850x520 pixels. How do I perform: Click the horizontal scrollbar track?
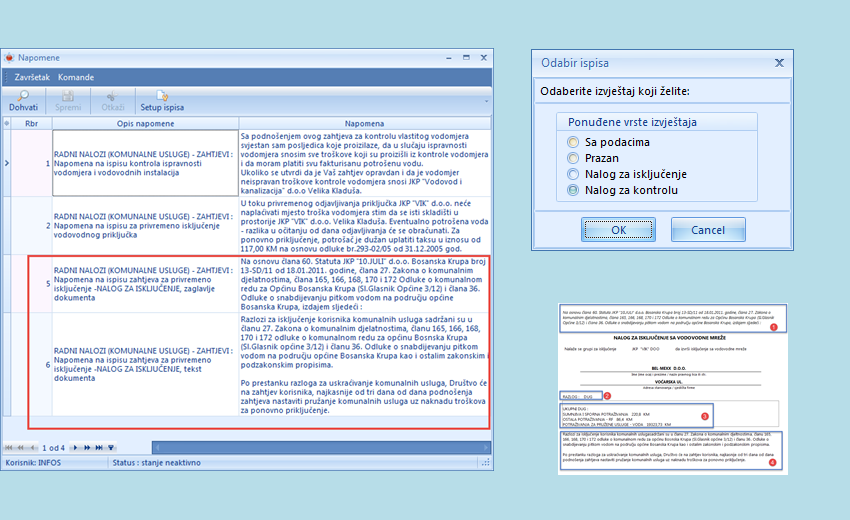[x=321, y=447]
